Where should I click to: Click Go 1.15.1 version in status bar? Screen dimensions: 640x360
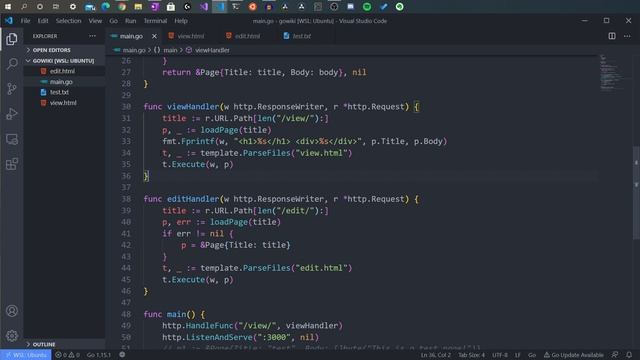pyautogui.click(x=99, y=355)
